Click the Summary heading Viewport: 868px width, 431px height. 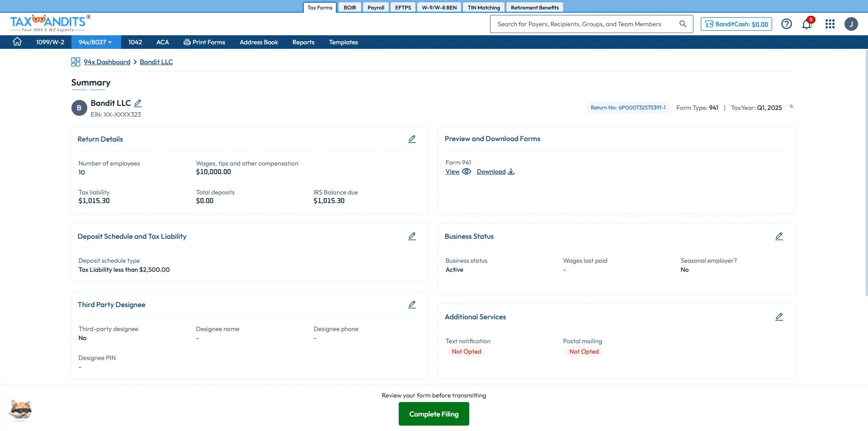pyautogui.click(x=91, y=82)
